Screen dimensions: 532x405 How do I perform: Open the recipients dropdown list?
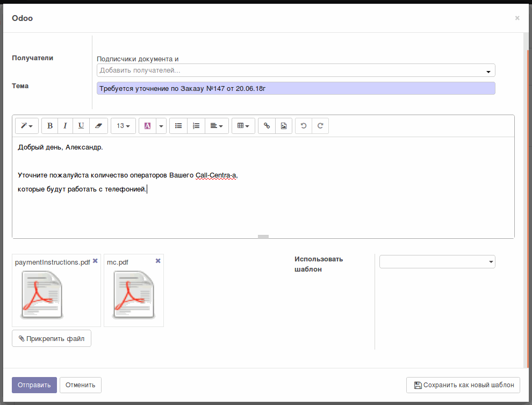coord(488,70)
